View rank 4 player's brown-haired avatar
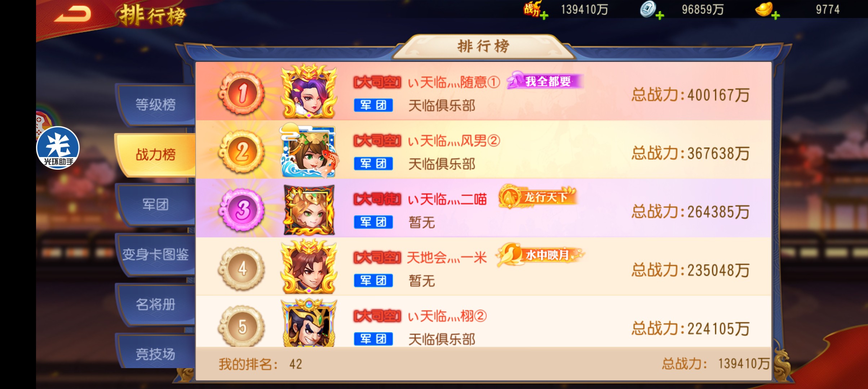This screenshot has width=868, height=389. pos(309,267)
